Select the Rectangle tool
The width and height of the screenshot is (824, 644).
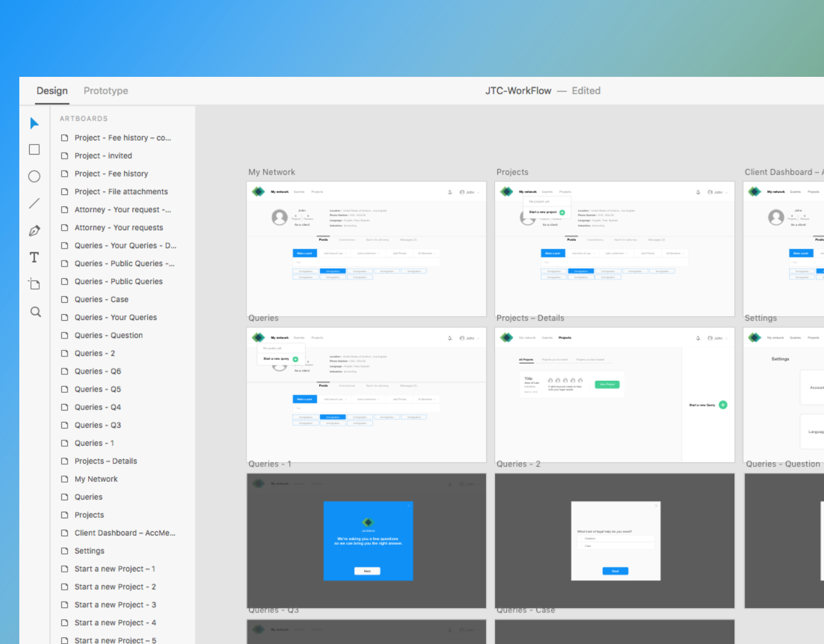tap(34, 149)
